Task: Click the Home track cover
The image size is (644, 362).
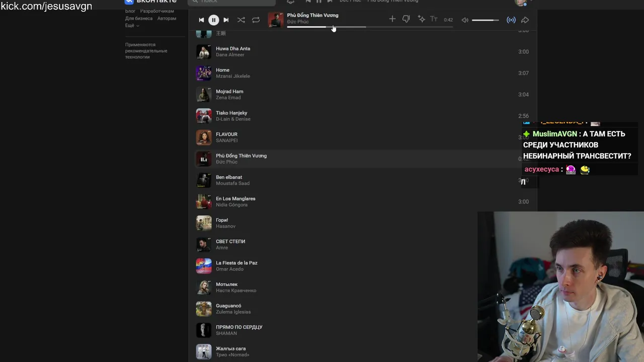Action: [204, 73]
